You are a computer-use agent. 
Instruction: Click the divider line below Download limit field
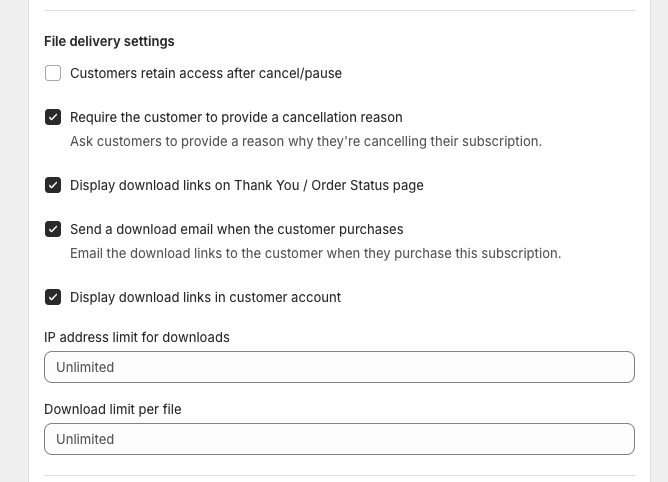[x=339, y=475]
